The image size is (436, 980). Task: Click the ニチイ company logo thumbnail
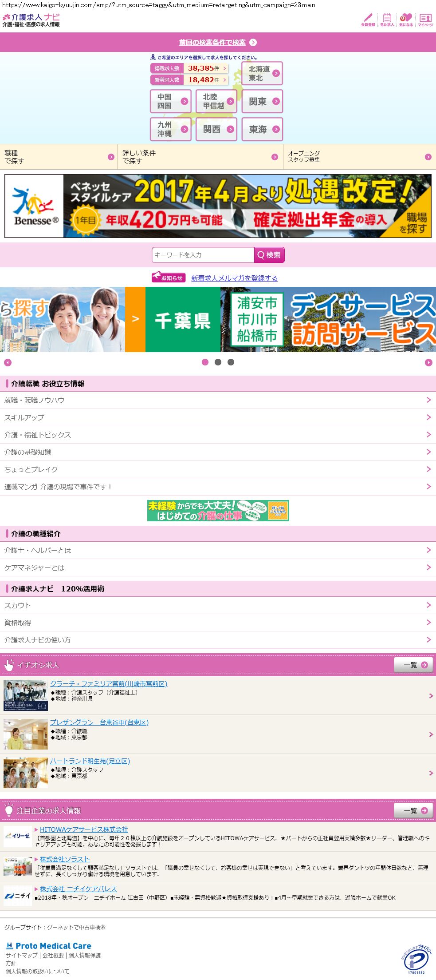click(18, 896)
